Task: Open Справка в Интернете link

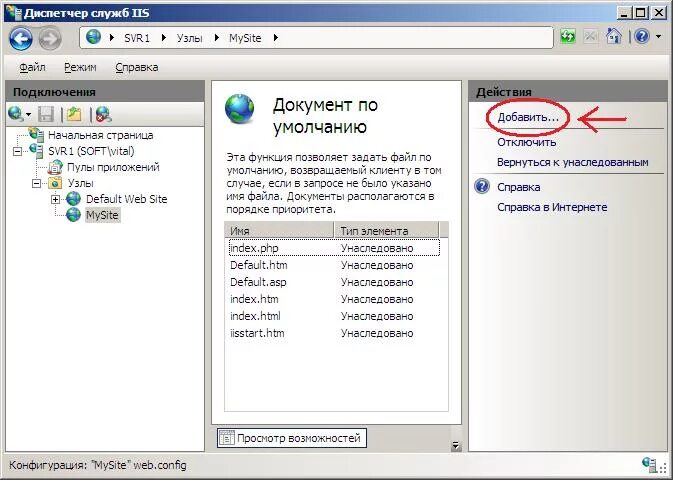Action: coord(552,207)
